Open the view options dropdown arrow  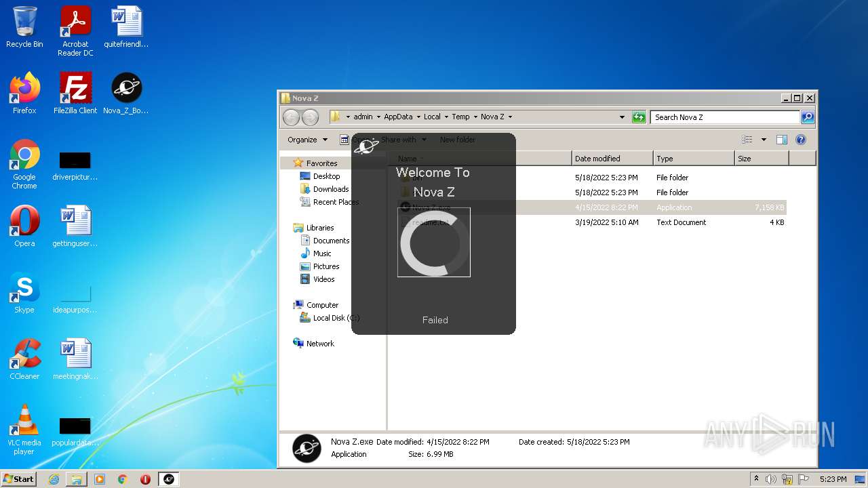764,140
